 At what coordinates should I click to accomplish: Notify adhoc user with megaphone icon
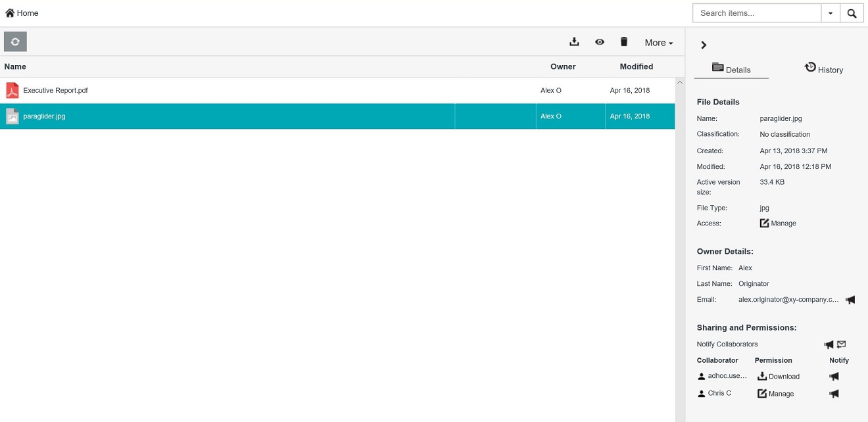pyautogui.click(x=834, y=377)
